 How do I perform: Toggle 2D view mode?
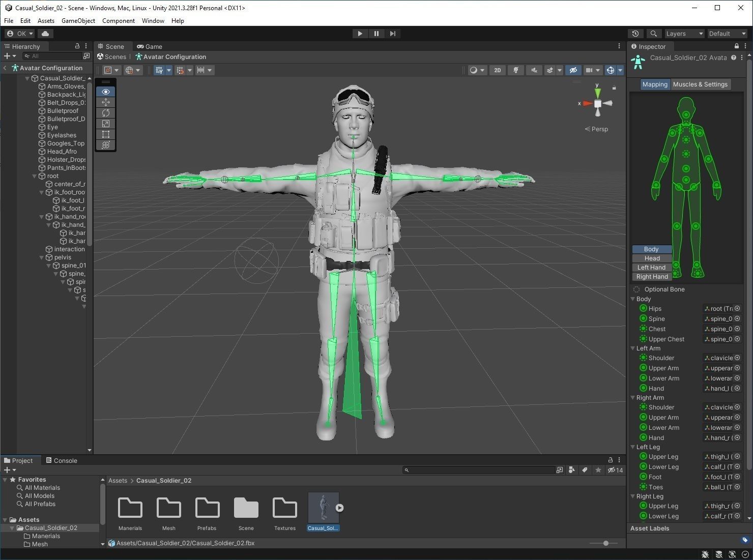[498, 70]
